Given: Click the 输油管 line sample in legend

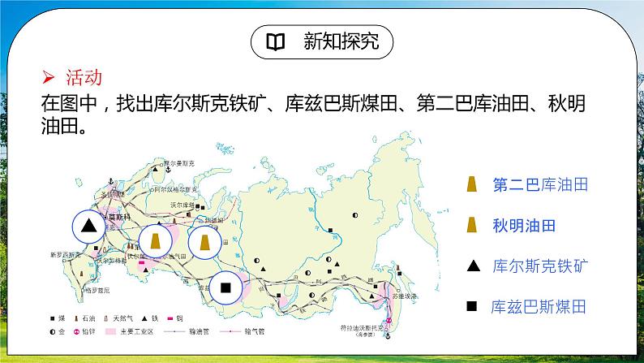Looking at the screenshot, I should click(174, 332).
